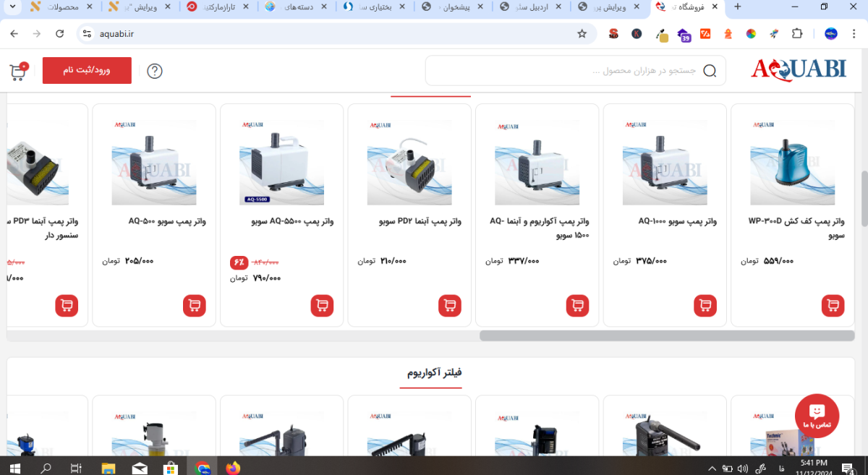Screen dimensions: 868x475
Task: Open the Mail app from taskbar
Action: tap(140, 468)
